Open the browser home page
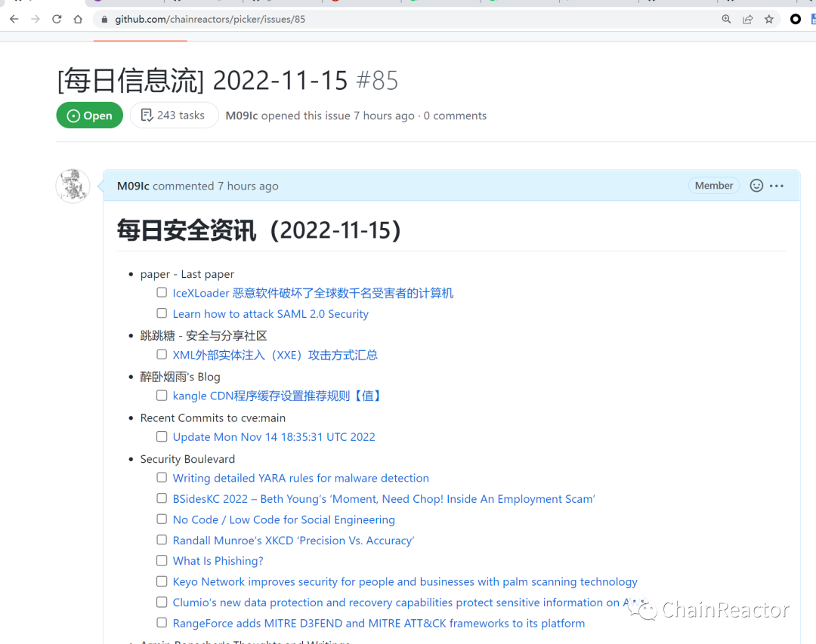816x644 pixels. (x=78, y=19)
